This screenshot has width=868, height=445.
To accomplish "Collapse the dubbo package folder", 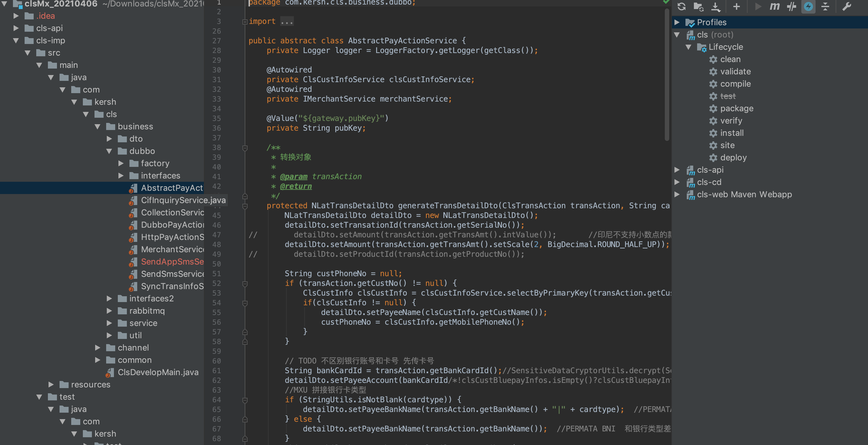I will click(109, 151).
